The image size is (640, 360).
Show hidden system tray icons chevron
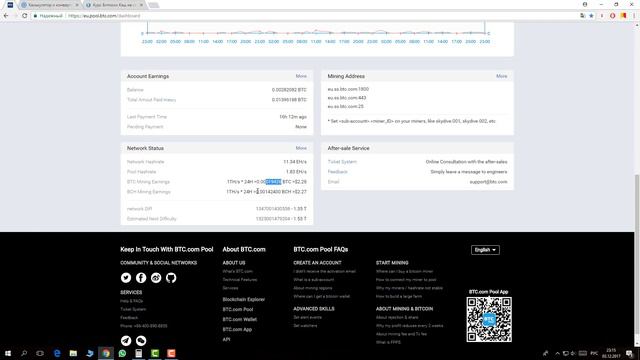tap(557, 353)
